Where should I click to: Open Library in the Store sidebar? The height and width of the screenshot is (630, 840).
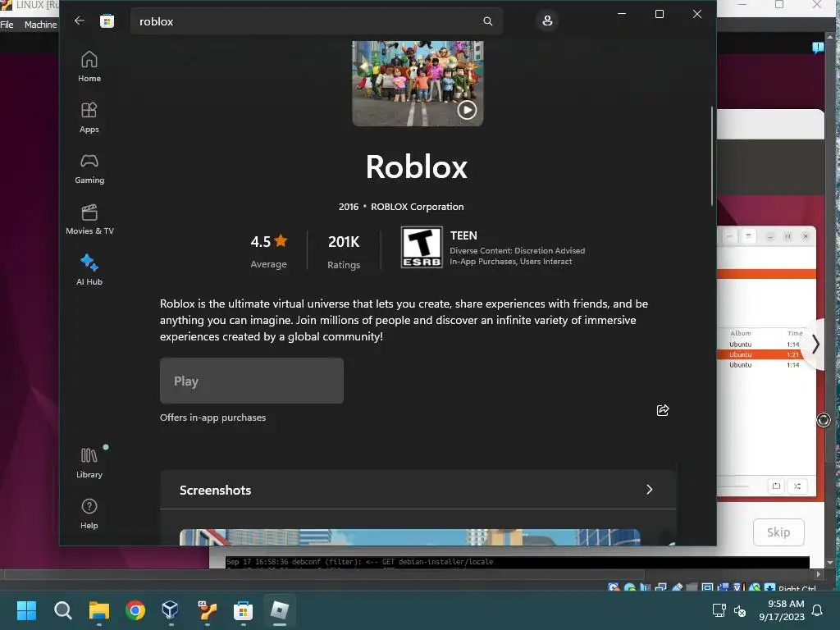(x=89, y=463)
